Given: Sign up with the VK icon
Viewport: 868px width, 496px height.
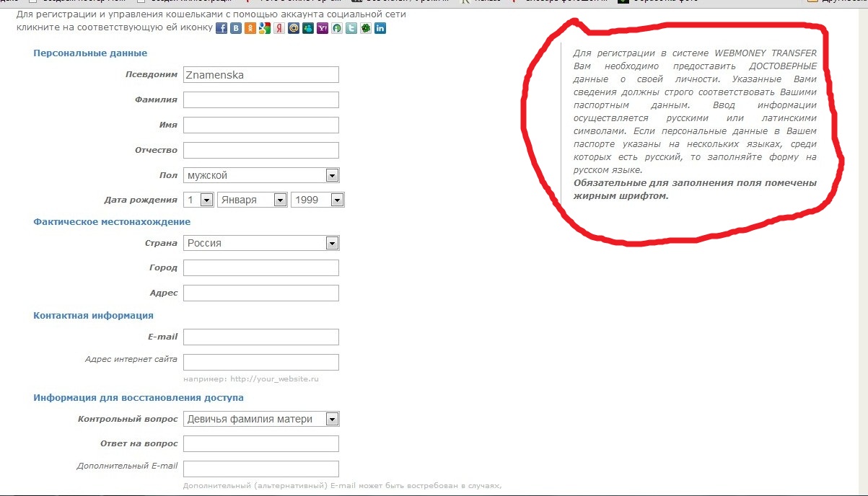Looking at the screenshot, I should coord(236,28).
